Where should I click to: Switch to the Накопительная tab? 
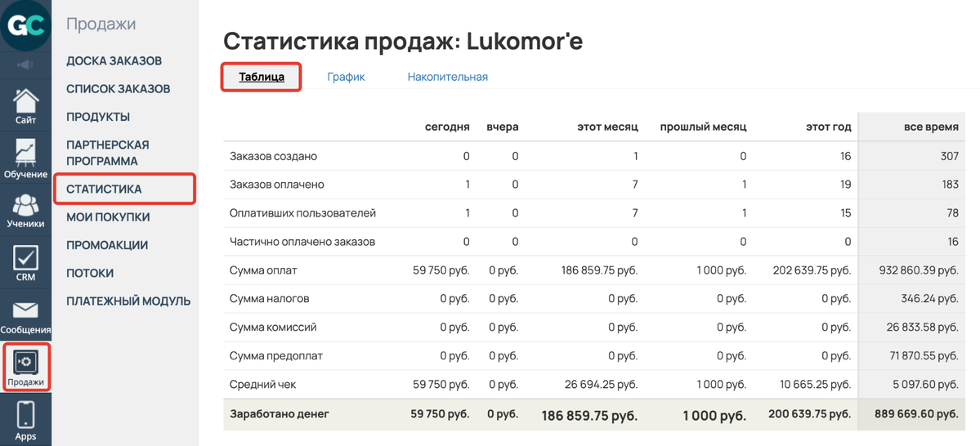(x=448, y=78)
